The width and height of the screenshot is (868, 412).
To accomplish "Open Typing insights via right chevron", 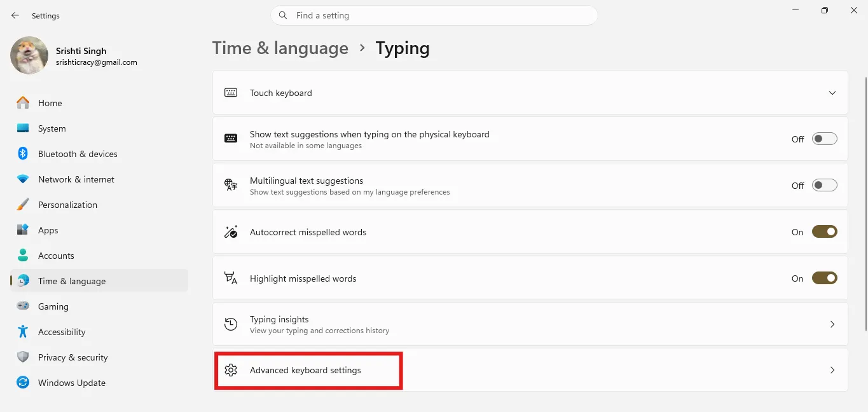I will [x=832, y=324].
